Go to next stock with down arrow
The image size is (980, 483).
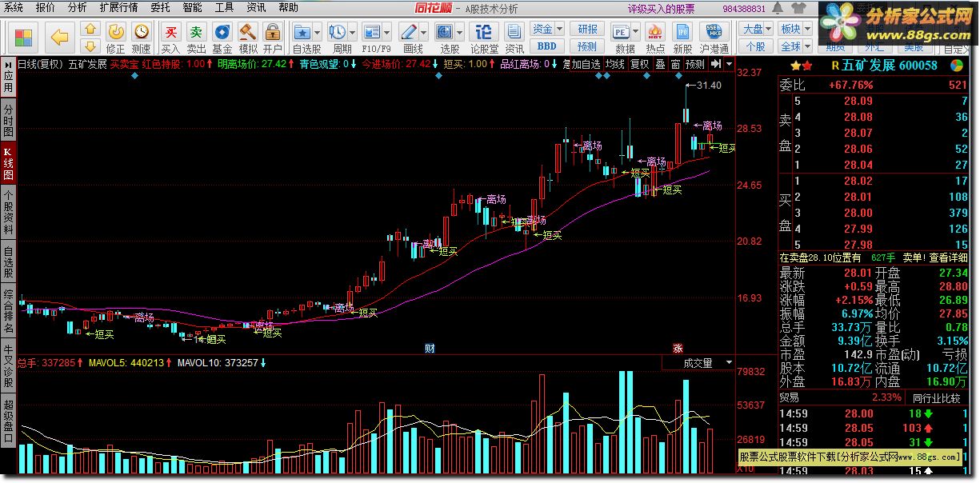pyautogui.click(x=90, y=46)
